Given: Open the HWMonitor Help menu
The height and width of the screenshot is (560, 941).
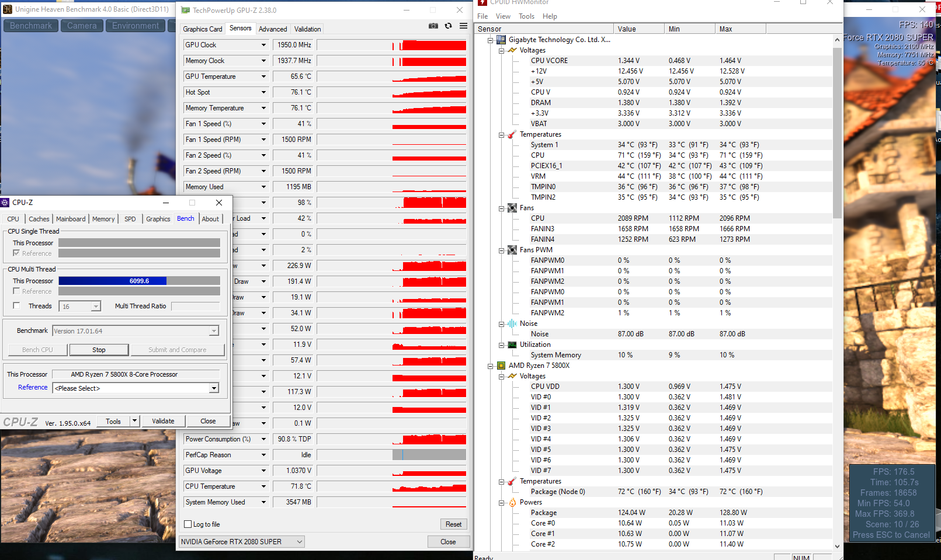Looking at the screenshot, I should click(550, 16).
